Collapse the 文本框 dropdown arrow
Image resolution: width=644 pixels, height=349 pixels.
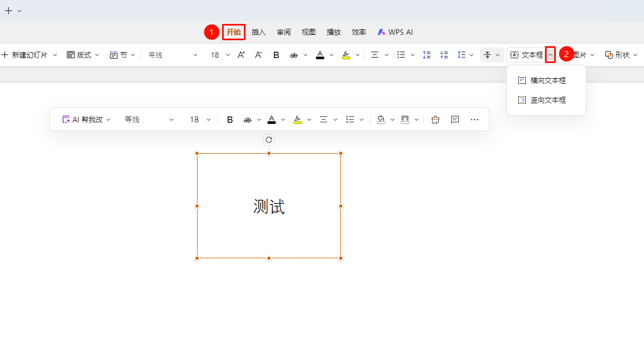550,55
